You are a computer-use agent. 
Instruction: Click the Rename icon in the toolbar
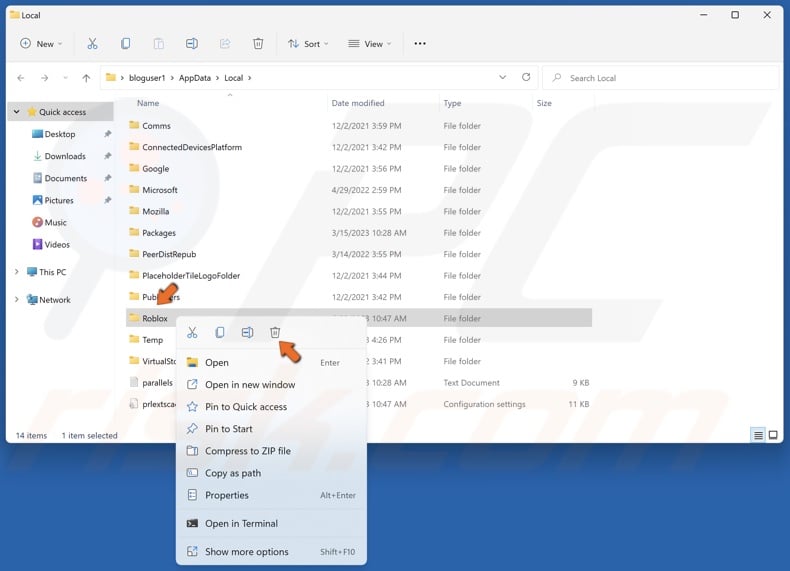click(x=191, y=44)
